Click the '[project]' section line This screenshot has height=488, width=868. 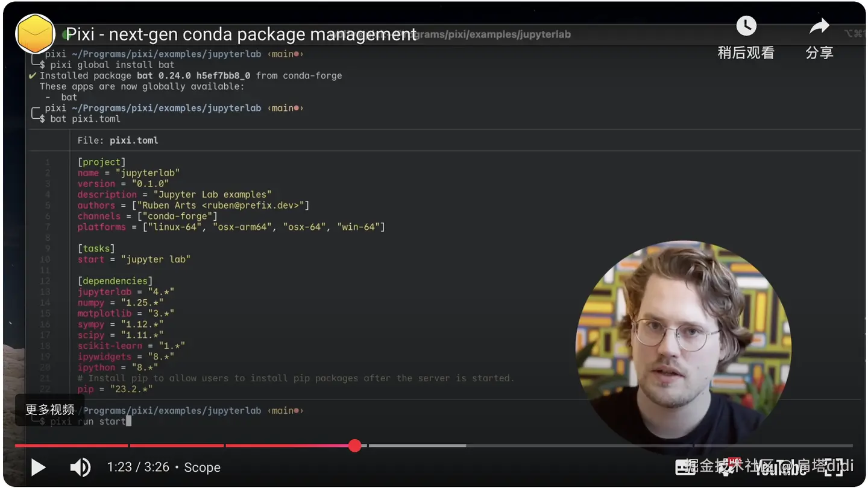point(101,162)
